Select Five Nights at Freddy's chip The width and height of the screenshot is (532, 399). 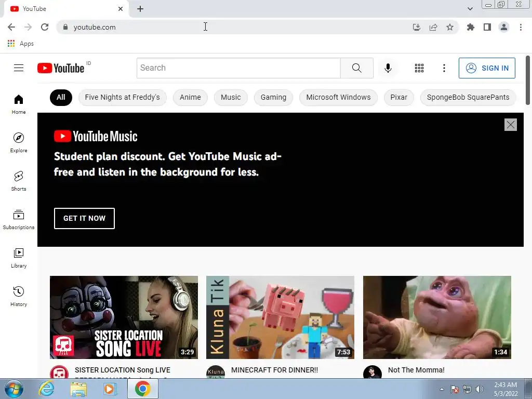pyautogui.click(x=122, y=97)
